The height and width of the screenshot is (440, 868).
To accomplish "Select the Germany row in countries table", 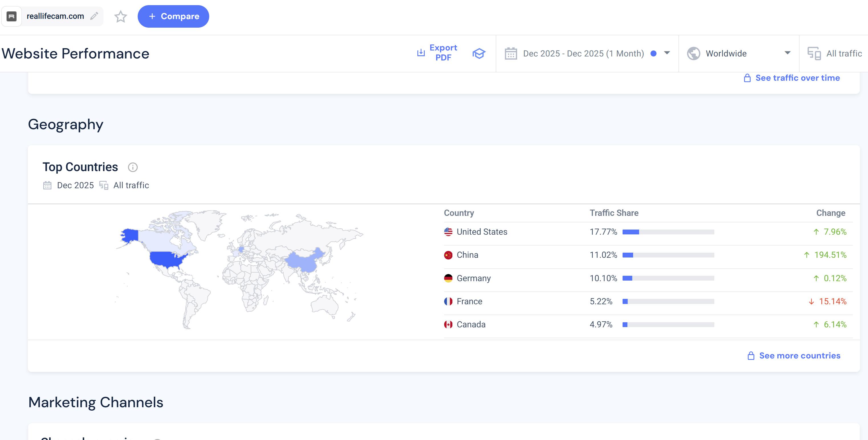I will [x=473, y=278].
